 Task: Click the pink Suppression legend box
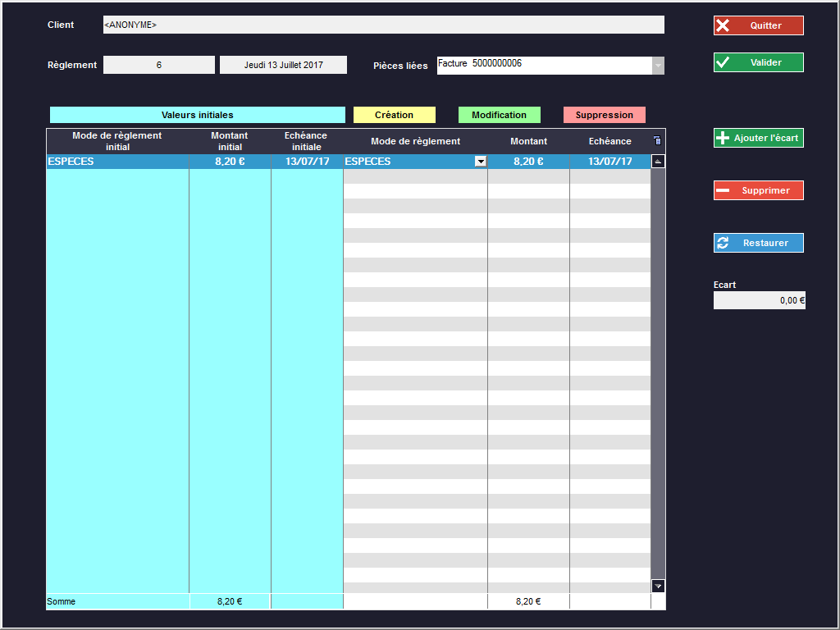click(x=604, y=115)
